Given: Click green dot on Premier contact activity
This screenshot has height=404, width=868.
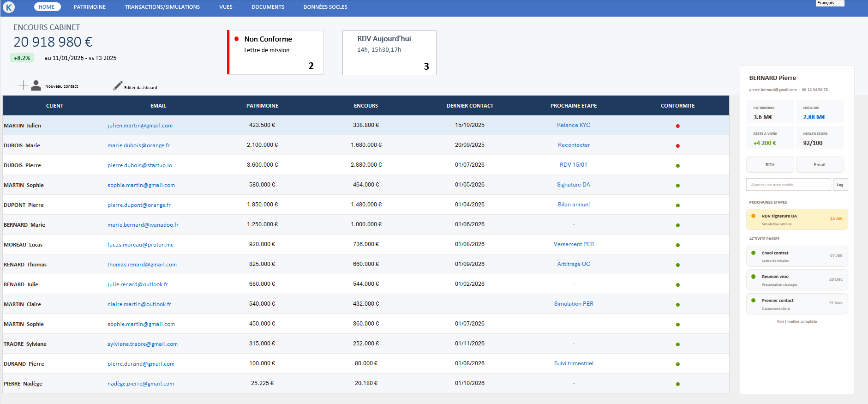Looking at the screenshot, I should point(753,300).
